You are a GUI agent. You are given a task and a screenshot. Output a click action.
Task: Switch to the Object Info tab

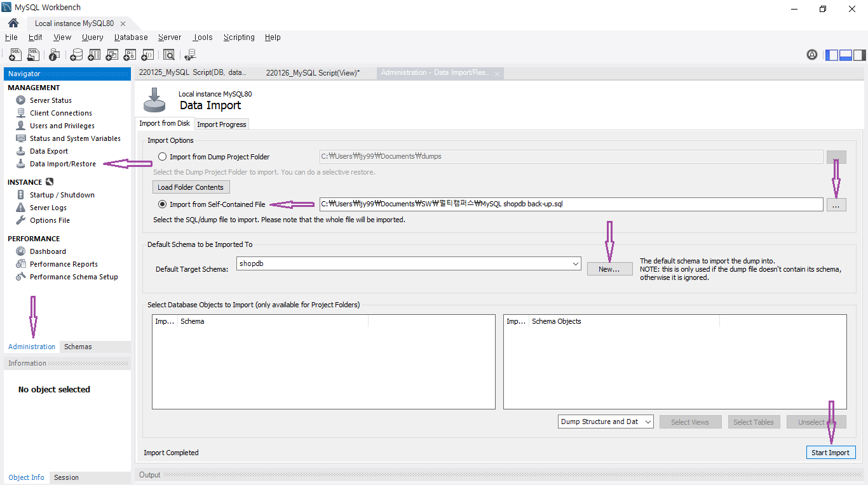coord(27,477)
